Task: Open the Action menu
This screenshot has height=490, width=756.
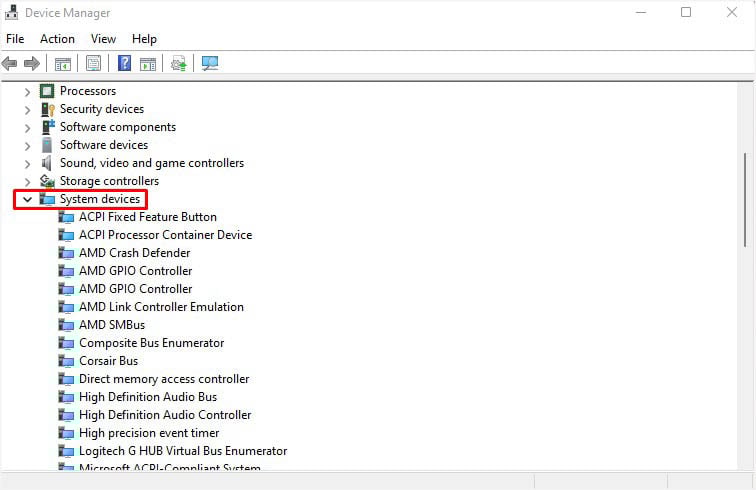Action: click(x=57, y=39)
